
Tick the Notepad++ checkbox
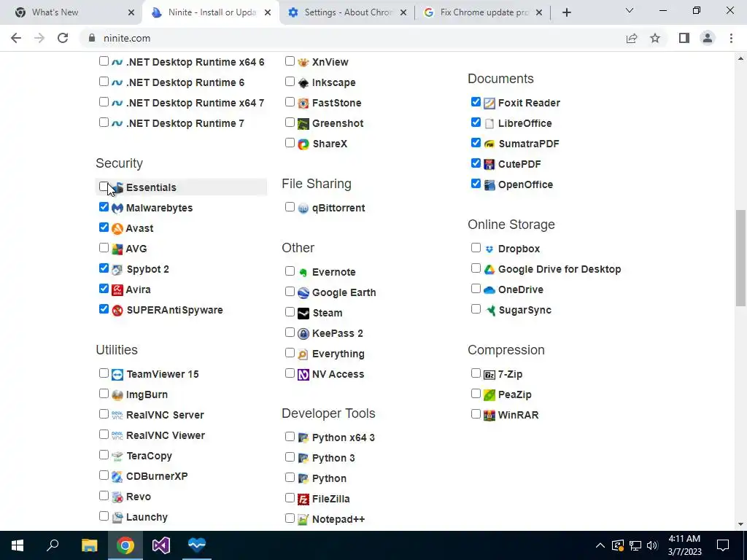tap(290, 518)
